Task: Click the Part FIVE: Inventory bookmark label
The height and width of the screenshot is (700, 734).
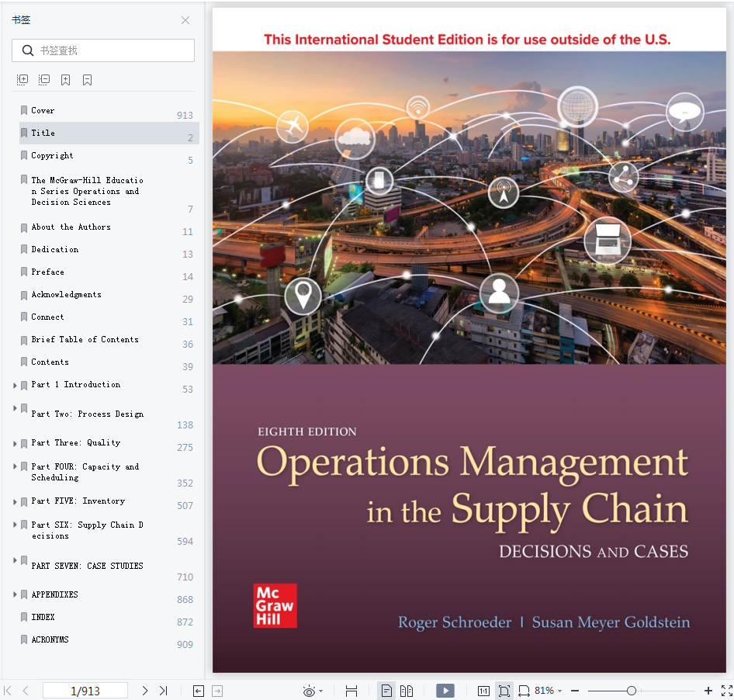Action: pos(78,501)
